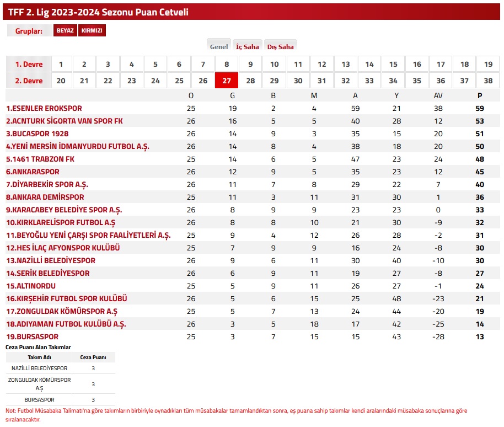Click the Ceza Puanı Alan Takımlar heading
The image size is (504, 427).
pyautogui.click(x=38, y=347)
